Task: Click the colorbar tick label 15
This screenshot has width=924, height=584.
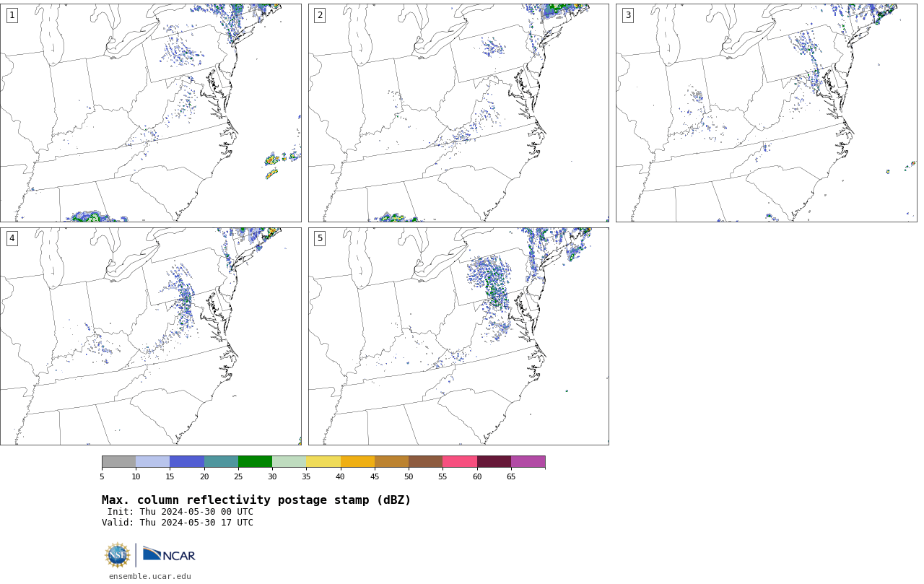Action: (170, 476)
